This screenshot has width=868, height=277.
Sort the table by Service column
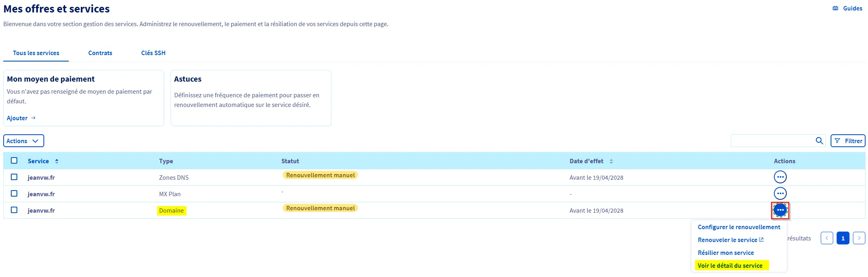(x=57, y=161)
